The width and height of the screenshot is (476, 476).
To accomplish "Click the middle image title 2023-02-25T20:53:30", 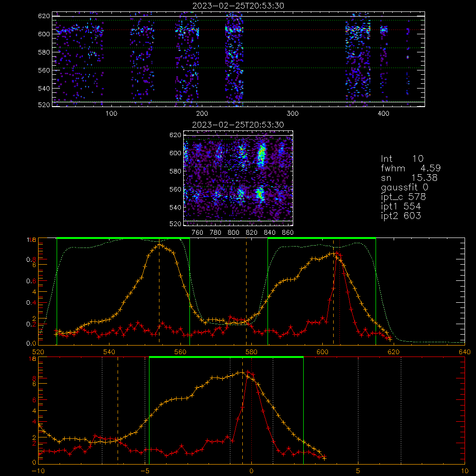I will [238, 125].
